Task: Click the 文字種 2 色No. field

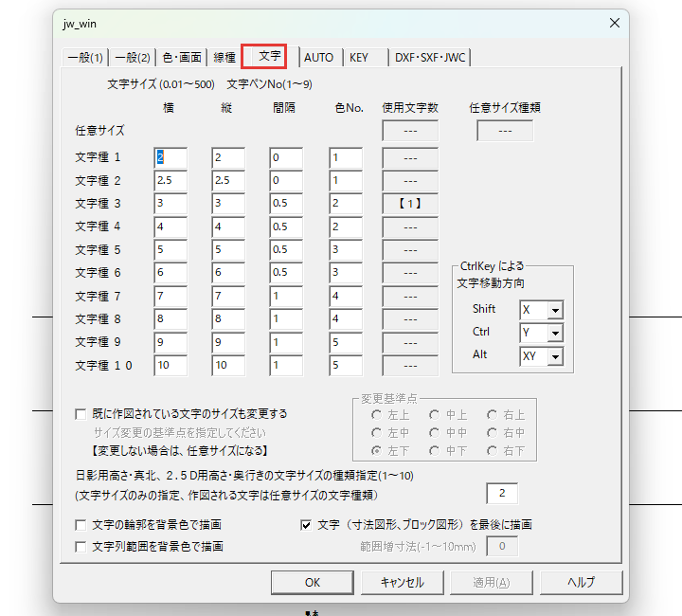Action: pos(346,181)
